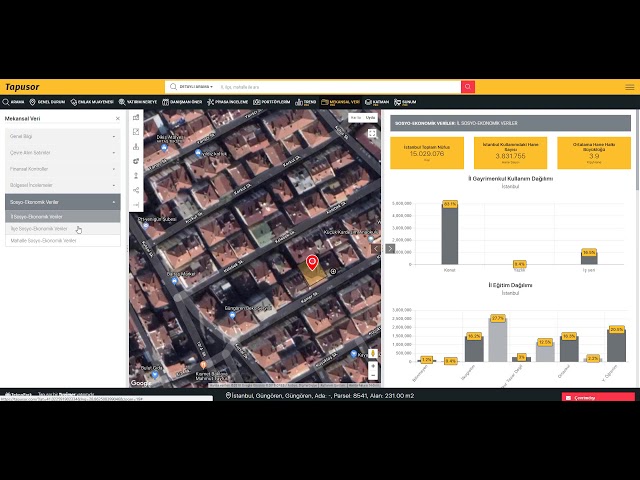The image size is (640, 480).
Task: Select the Mekansal Veri menu
Action: point(340,102)
